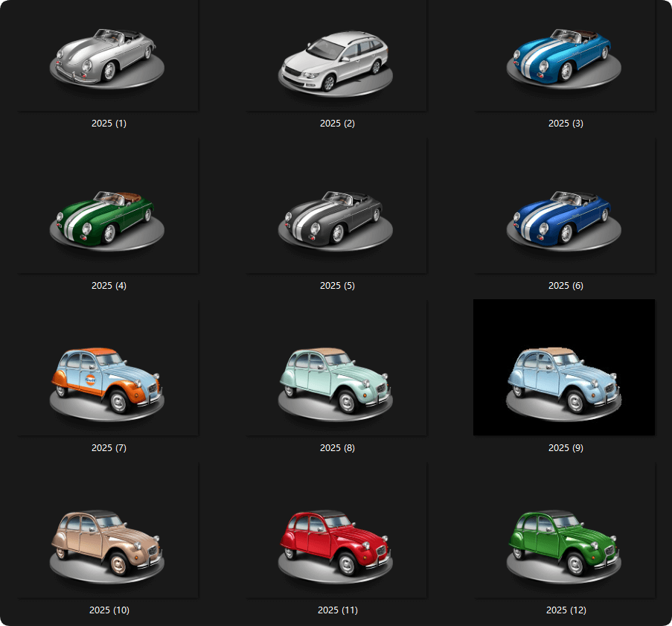This screenshot has width=672, height=626.
Task: Click the "2025 (7)" file name label
Action: [x=109, y=448]
